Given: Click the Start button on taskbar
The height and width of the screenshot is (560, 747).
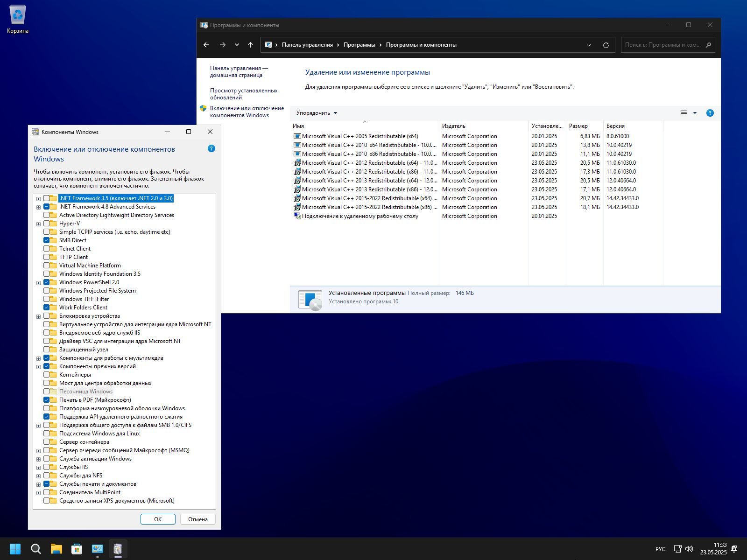Looking at the screenshot, I should [x=15, y=549].
